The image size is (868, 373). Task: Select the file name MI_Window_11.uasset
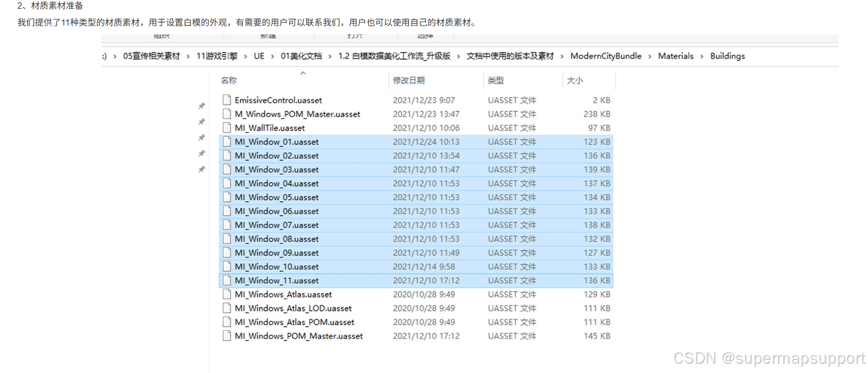[x=277, y=281]
